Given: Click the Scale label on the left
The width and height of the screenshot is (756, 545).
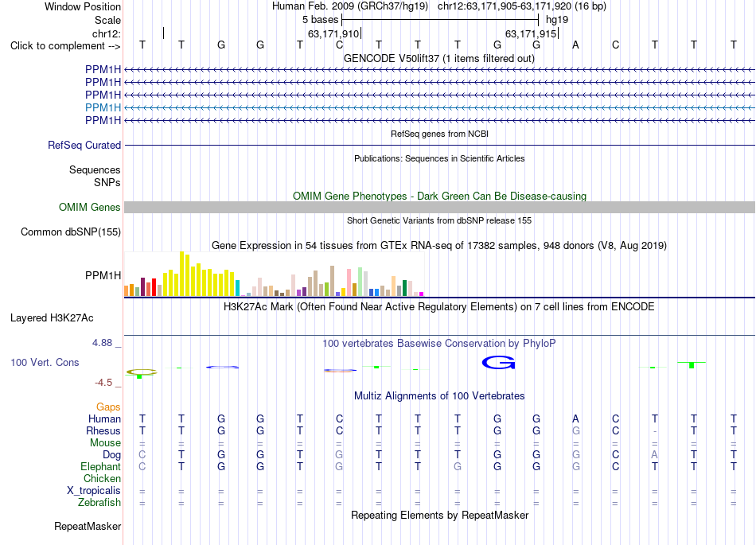Looking at the screenshot, I should click(107, 20).
